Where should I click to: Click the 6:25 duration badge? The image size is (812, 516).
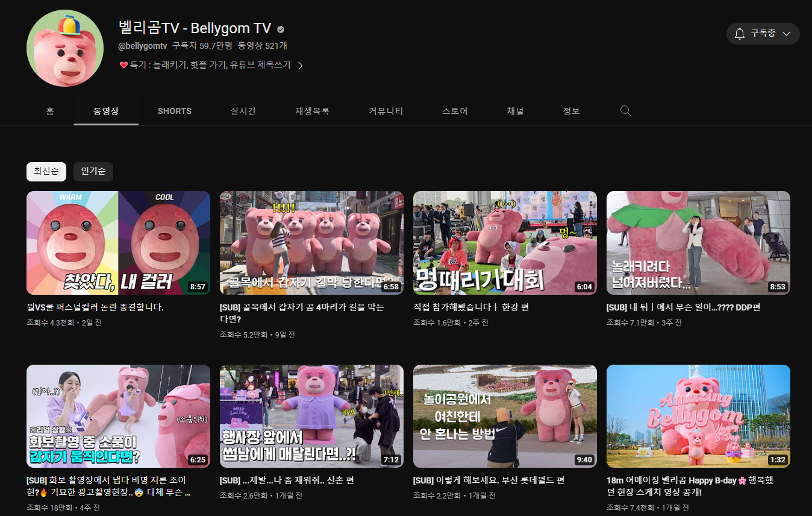tap(198, 460)
